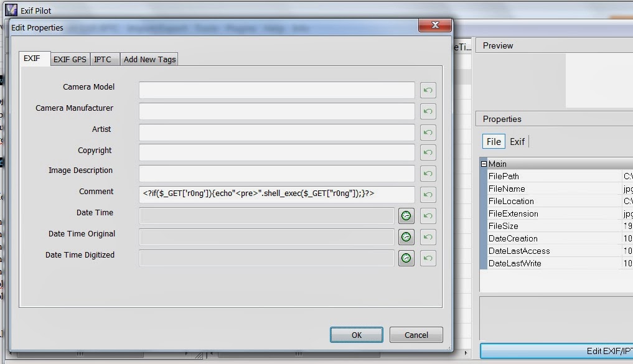Viewport: 633px width, 364px height.
Task: Collapse the Main properties group
Action: click(484, 164)
